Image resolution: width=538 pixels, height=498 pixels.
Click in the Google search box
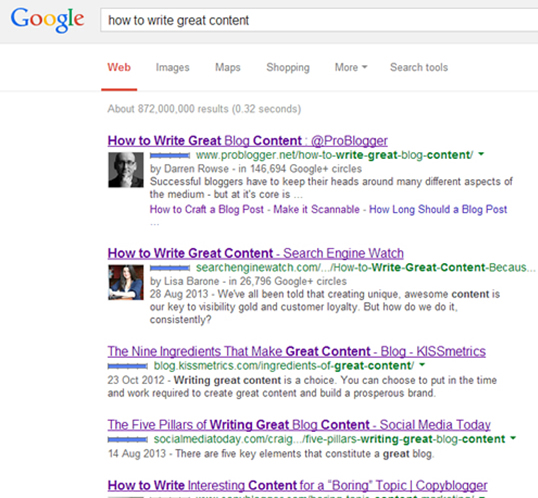(x=319, y=21)
